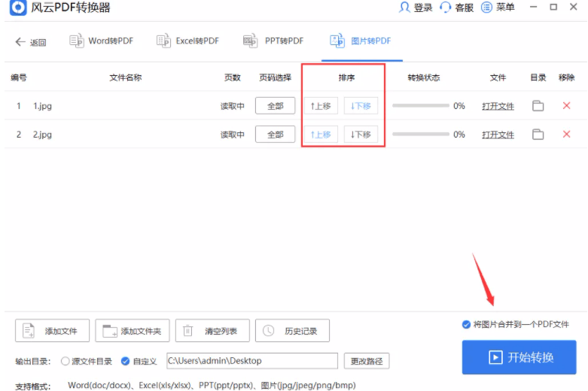Viewport: 588px width, 391px height.
Task: Go back with 返回 arrow
Action: [x=30, y=42]
